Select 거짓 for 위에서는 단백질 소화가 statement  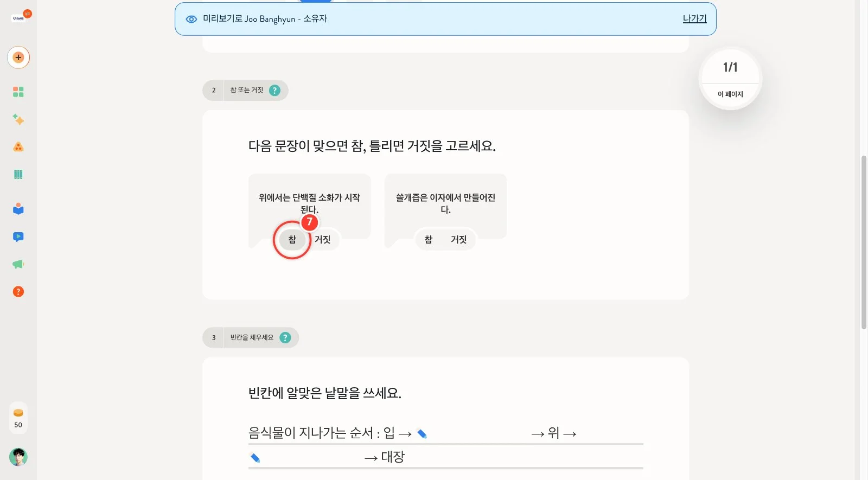[322, 239]
